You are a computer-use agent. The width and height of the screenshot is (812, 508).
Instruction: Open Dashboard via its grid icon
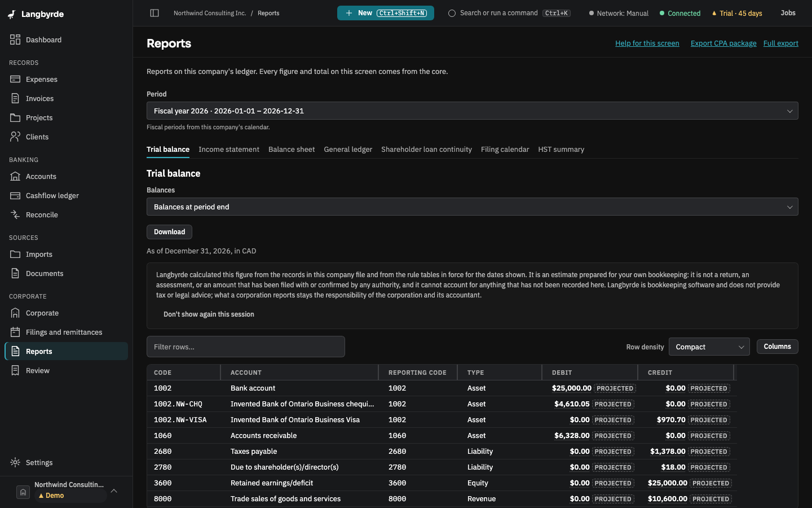(x=15, y=40)
